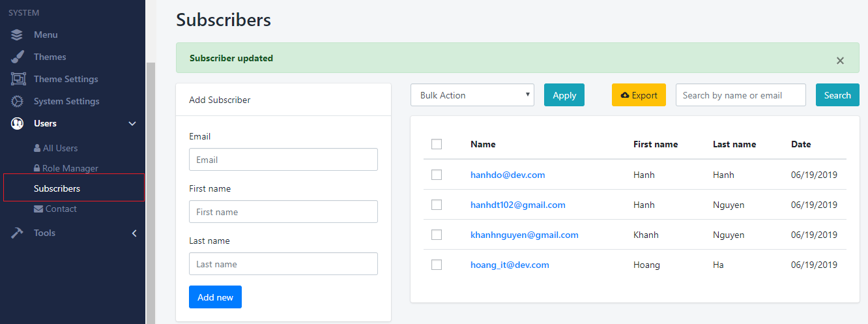Collapse the Users submenu chevron
Viewport: 868px width, 324px height.
[132, 123]
